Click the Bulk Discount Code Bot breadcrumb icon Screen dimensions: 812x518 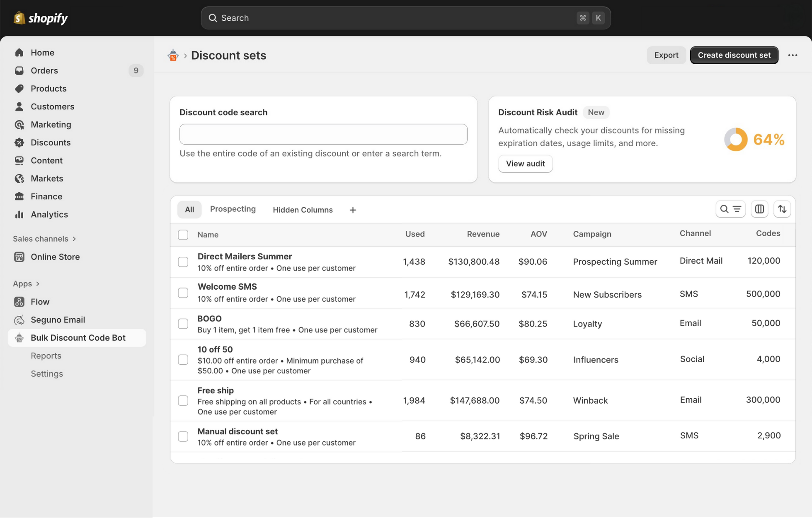(173, 55)
